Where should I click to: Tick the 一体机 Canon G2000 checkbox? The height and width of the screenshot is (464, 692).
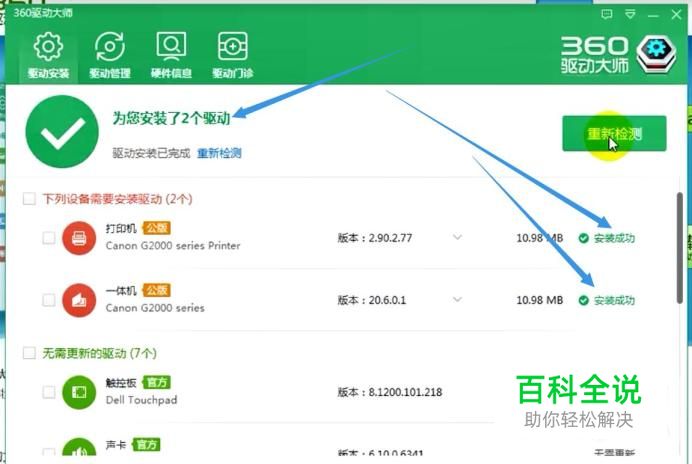(x=49, y=300)
